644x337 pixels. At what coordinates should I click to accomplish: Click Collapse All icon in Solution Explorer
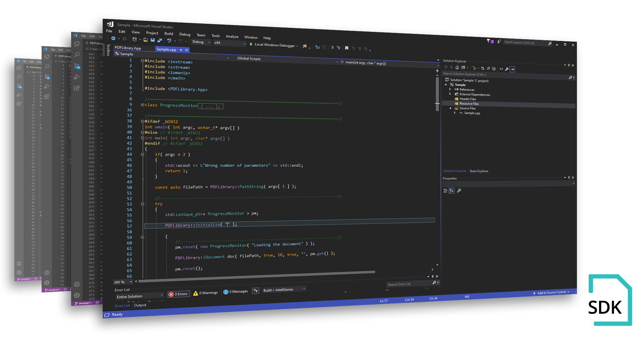(488, 68)
